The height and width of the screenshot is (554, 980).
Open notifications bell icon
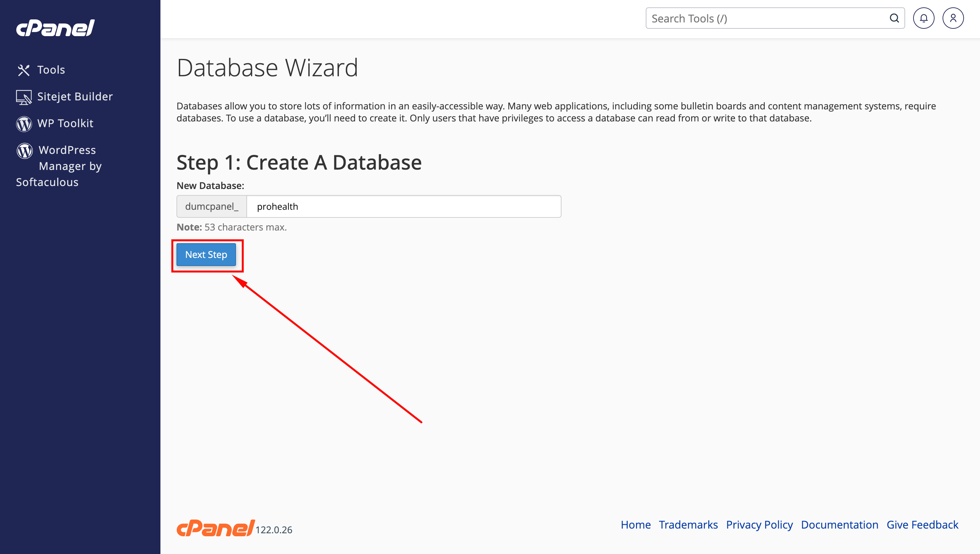(x=923, y=18)
